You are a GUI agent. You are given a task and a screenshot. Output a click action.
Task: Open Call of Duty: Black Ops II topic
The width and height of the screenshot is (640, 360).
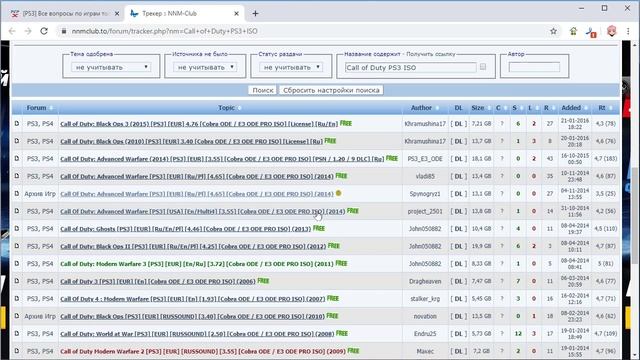click(x=193, y=247)
